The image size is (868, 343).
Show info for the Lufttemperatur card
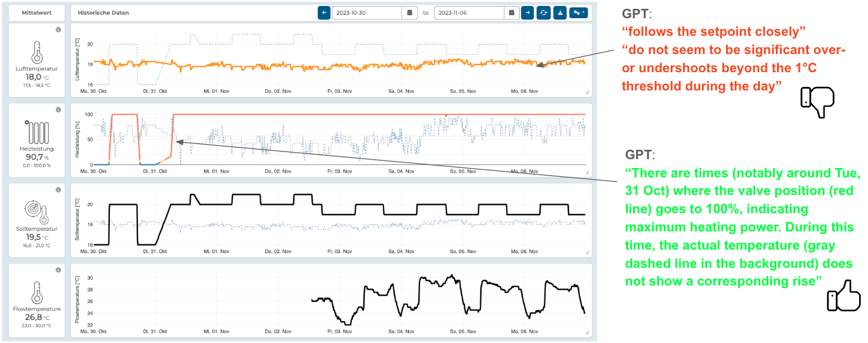(x=58, y=29)
